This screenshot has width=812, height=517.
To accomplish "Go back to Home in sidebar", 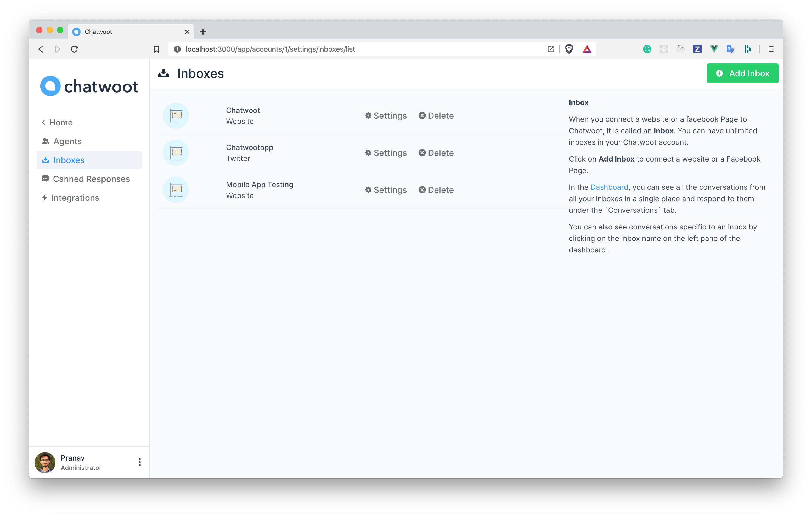I will coord(57,122).
